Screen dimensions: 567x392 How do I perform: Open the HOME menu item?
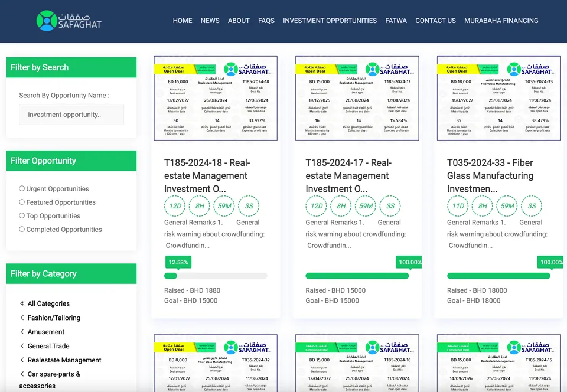pyautogui.click(x=183, y=21)
